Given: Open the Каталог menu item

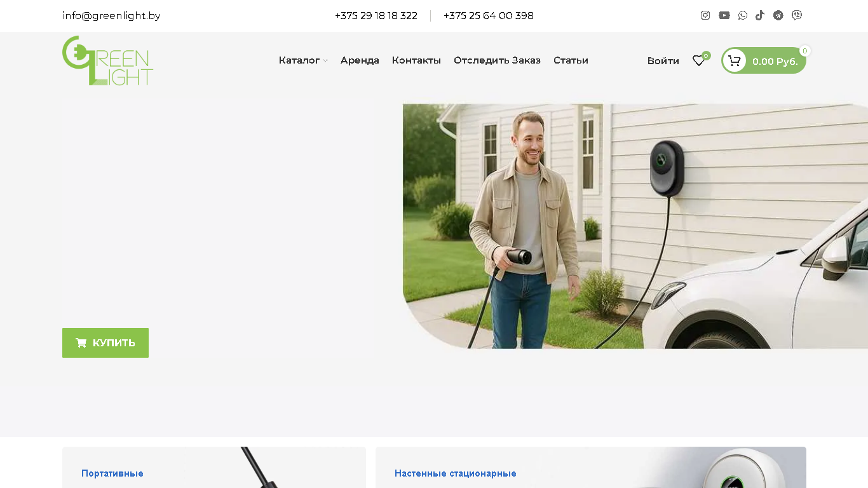Looking at the screenshot, I should point(299,60).
